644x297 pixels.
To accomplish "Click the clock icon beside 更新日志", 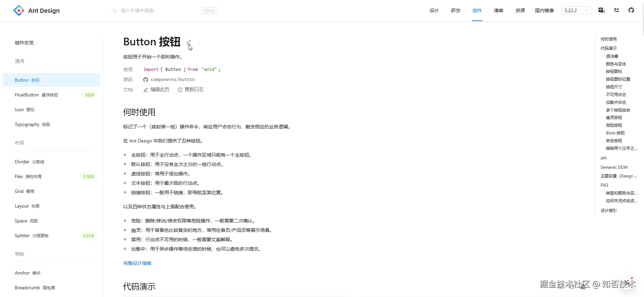I will coord(180,90).
